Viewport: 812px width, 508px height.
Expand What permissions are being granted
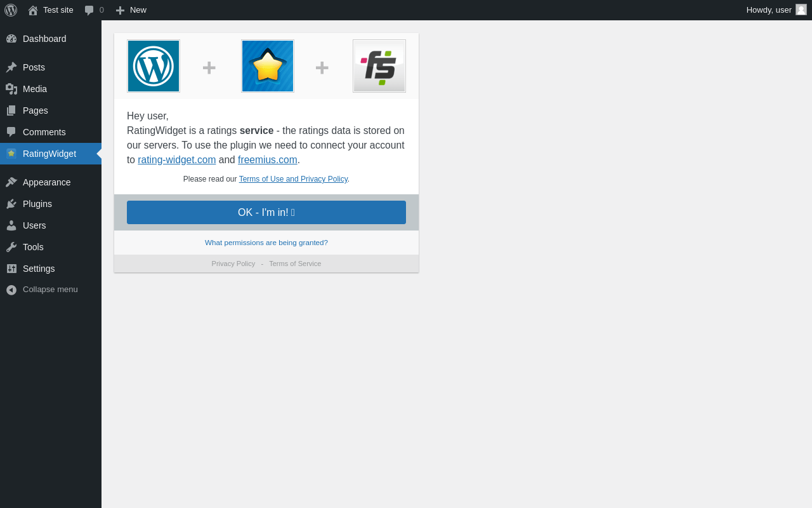pos(266,243)
